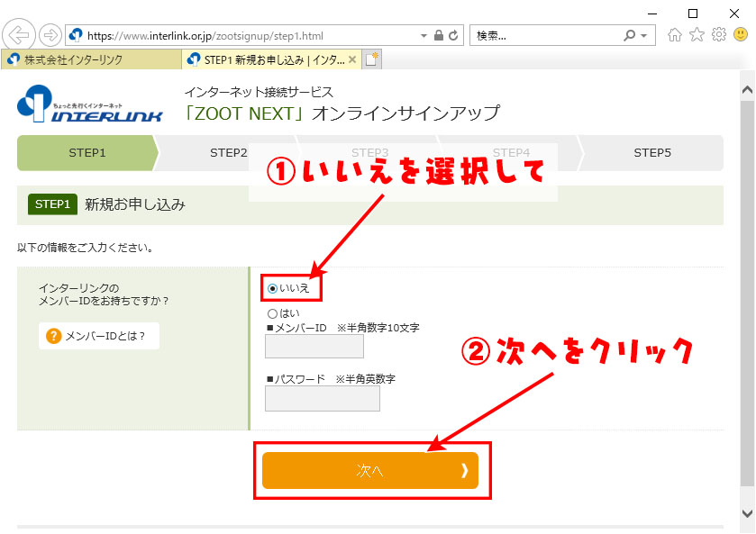Image resolution: width=756 pixels, height=534 pixels.
Task: Click the browser forward arrow button
Action: coord(50,35)
